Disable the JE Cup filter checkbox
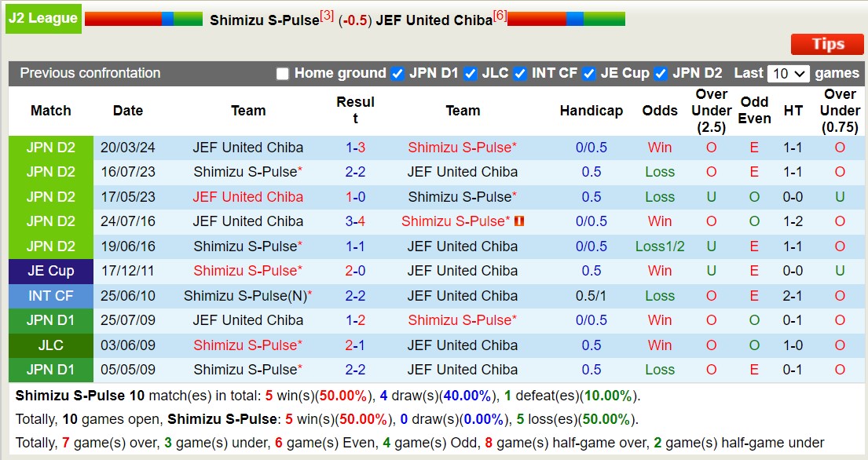The image size is (868, 460). [587, 73]
